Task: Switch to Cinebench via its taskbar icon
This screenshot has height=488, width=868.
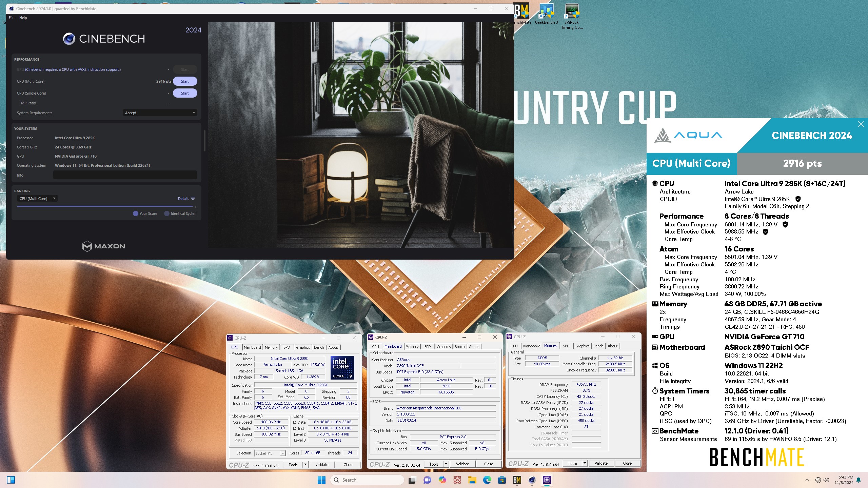Action: [x=532, y=480]
